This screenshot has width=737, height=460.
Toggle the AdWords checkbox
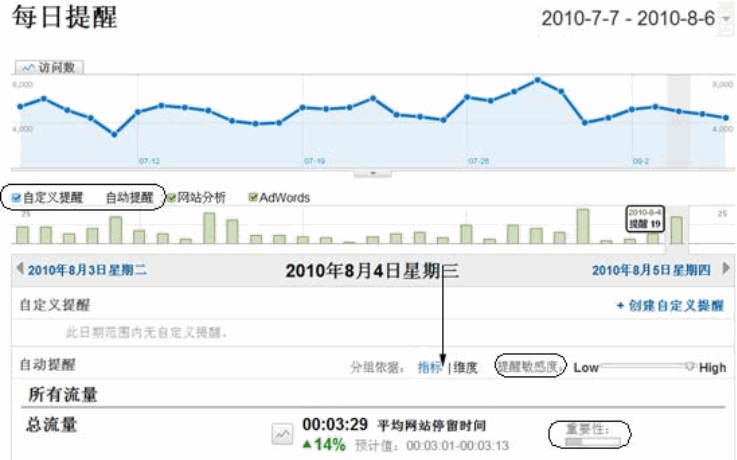click(x=252, y=198)
